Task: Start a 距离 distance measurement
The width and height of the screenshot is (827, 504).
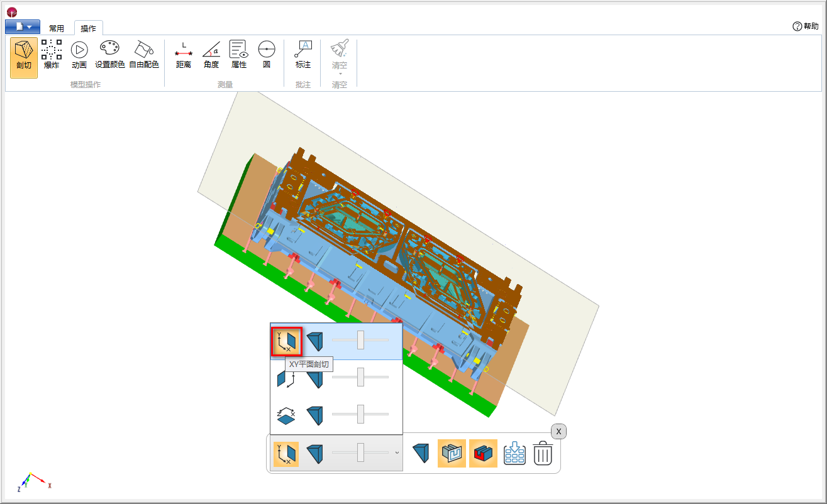Action: (x=184, y=54)
